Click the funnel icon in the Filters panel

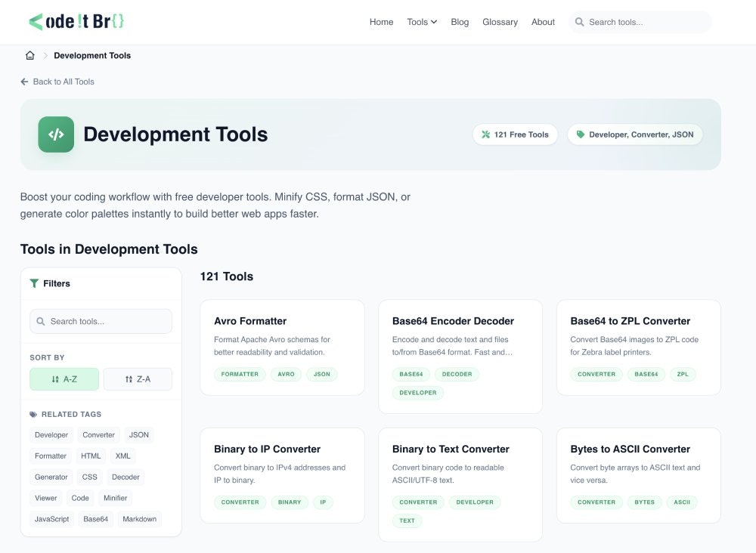pos(34,283)
